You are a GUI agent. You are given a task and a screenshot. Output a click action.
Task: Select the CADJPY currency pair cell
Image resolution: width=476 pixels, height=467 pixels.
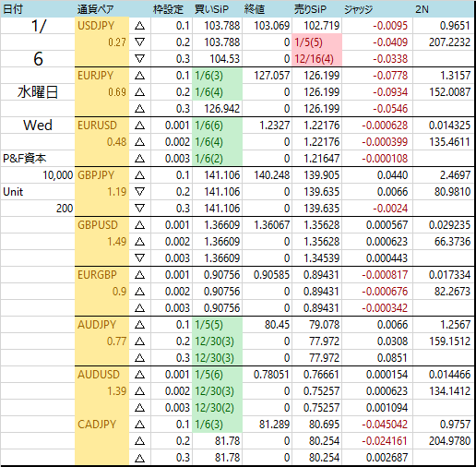(x=101, y=425)
